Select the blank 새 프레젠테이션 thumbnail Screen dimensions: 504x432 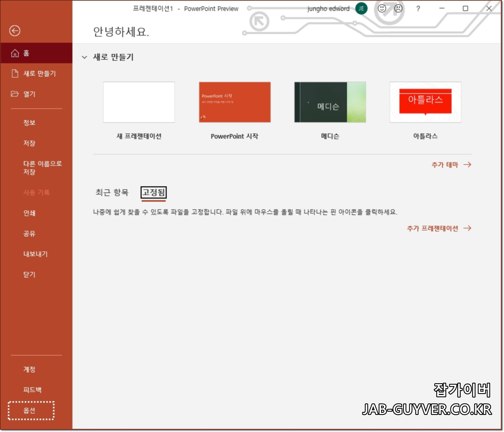coord(139,102)
